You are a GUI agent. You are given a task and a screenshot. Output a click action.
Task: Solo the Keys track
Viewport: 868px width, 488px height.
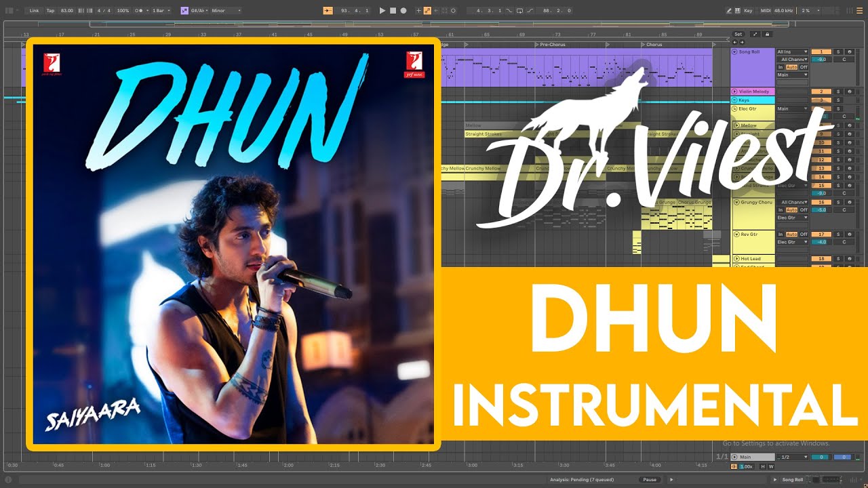(838, 100)
